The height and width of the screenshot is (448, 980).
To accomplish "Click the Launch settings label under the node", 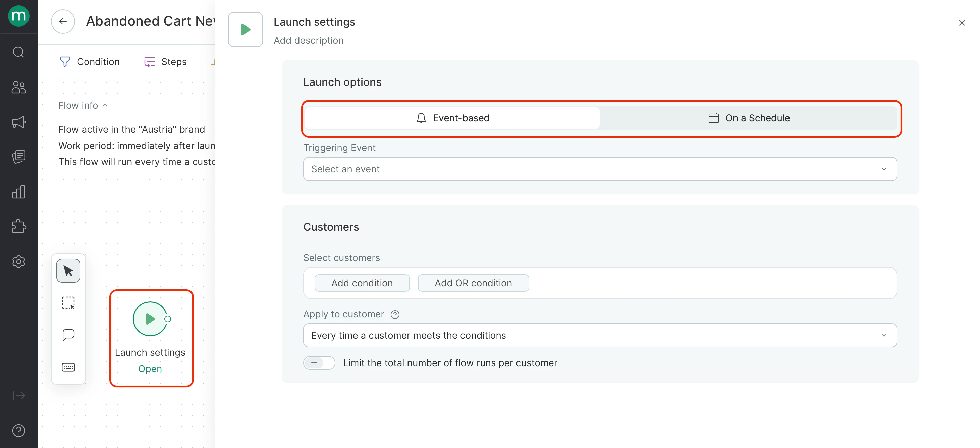I will coord(150,352).
